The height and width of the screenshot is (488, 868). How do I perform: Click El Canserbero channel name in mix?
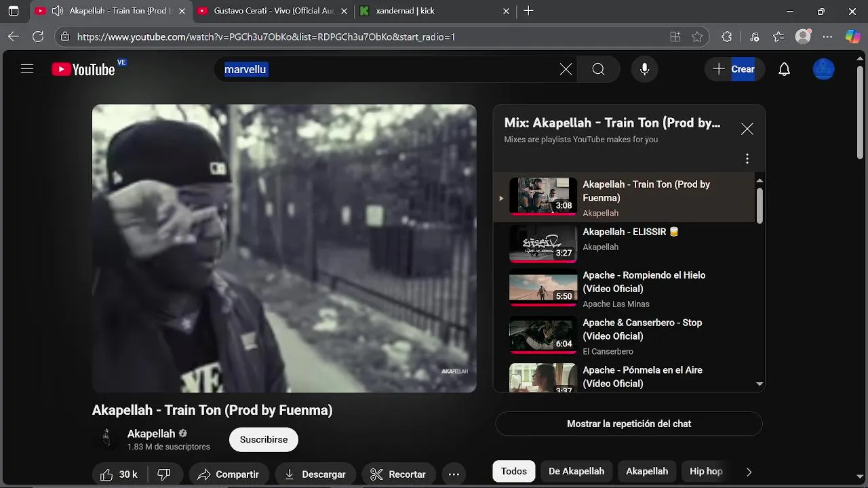[x=608, y=351]
